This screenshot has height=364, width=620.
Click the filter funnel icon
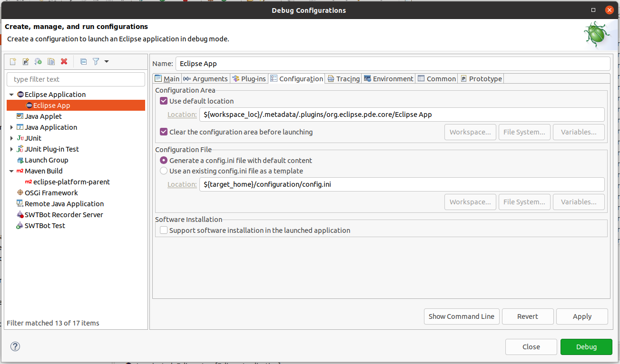tap(96, 61)
